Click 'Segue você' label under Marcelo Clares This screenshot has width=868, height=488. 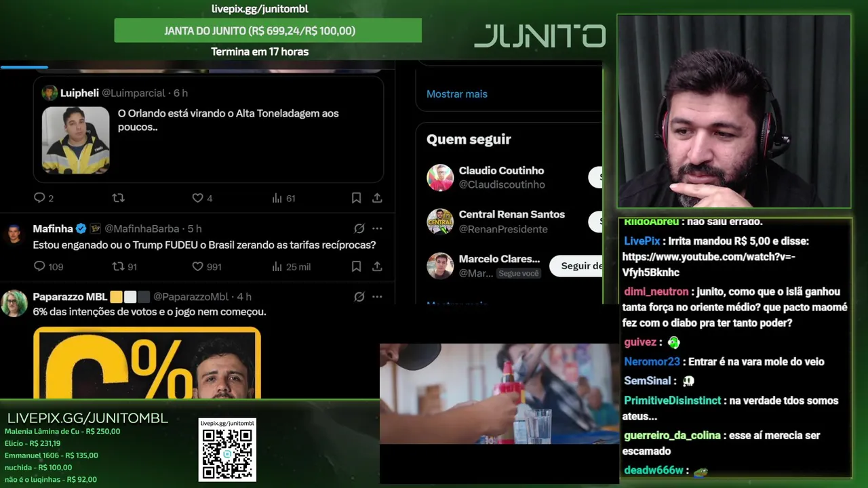pos(519,273)
